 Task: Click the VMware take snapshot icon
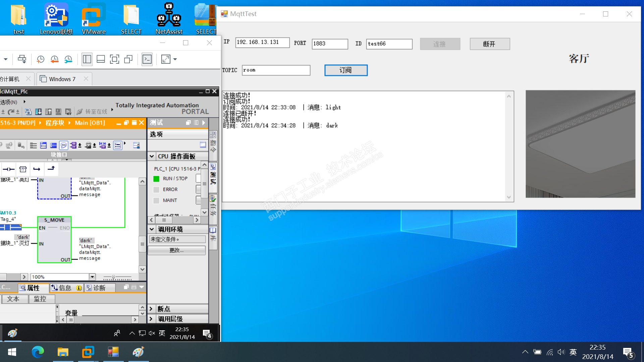point(40,59)
